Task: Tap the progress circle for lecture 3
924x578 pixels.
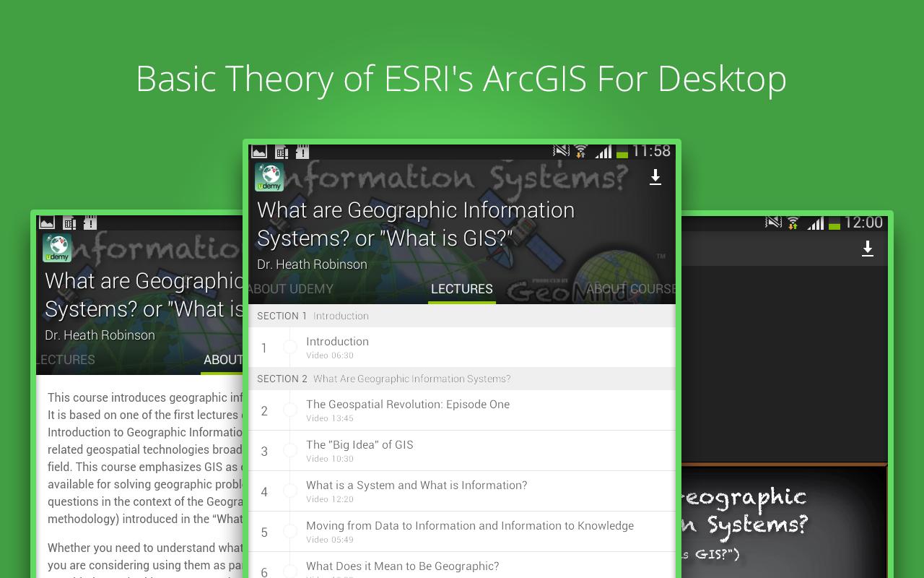Action: [290, 451]
